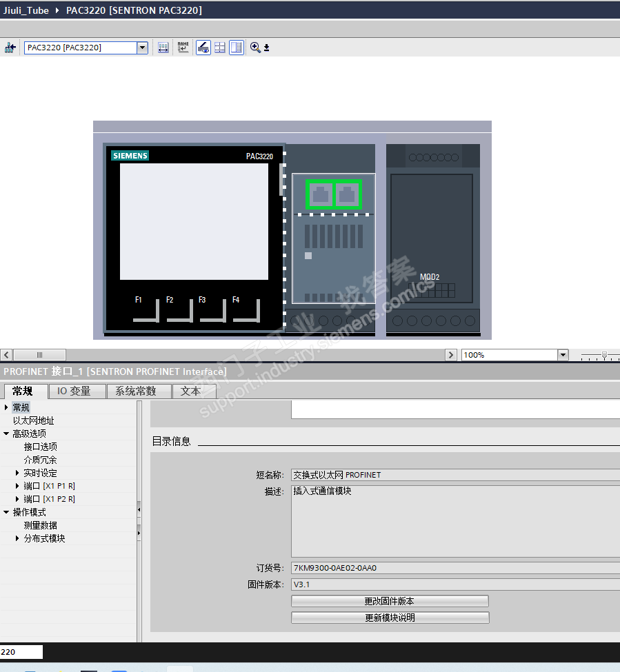Collapse the 高级选项 tree node
This screenshot has width=620, height=672.
coord(6,434)
